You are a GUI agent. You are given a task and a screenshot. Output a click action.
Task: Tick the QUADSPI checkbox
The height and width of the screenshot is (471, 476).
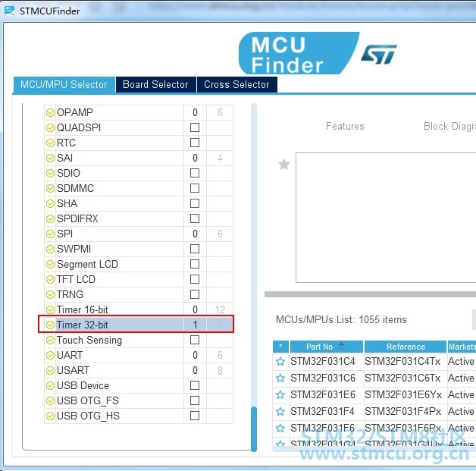coord(195,127)
